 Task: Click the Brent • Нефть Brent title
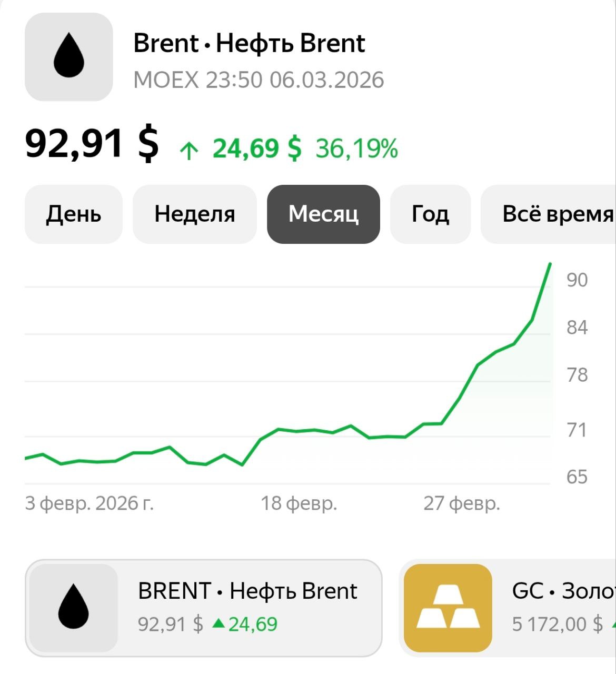[x=249, y=43]
